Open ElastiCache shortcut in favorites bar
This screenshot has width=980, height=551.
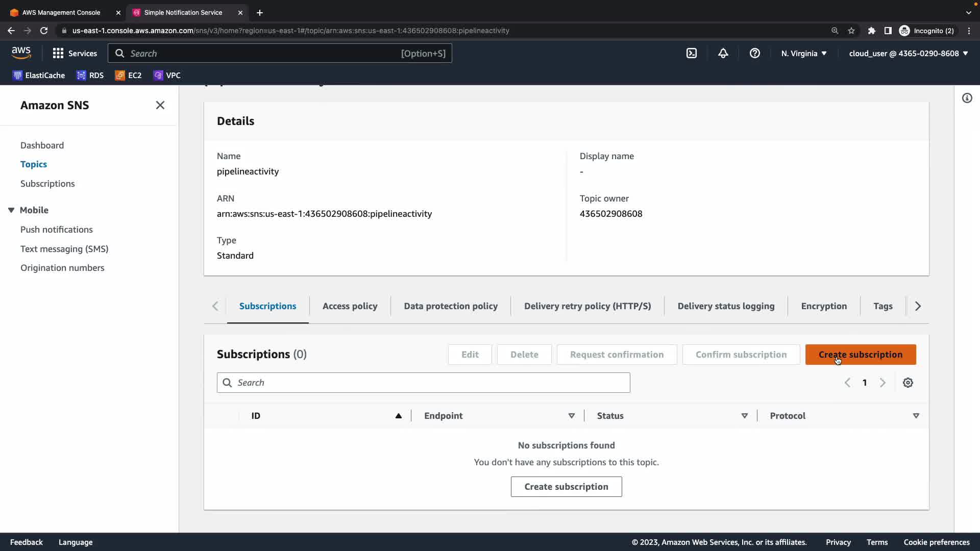pyautogui.click(x=39, y=76)
